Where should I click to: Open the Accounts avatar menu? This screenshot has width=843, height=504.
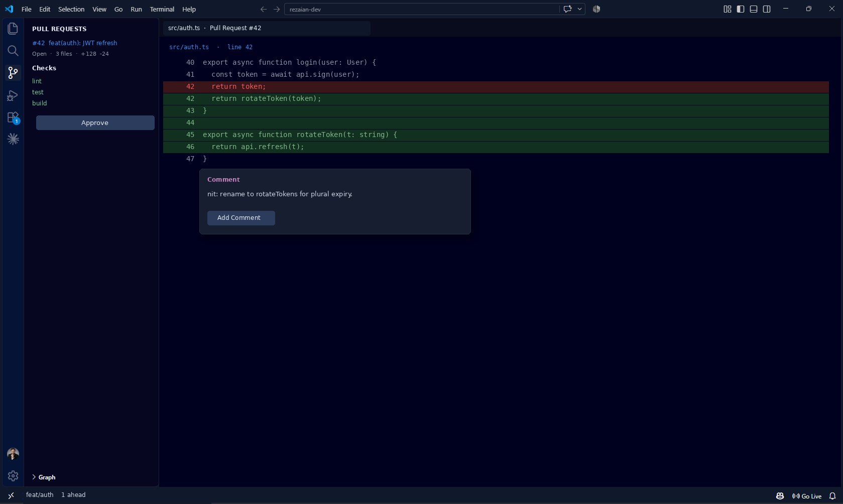pos(13,454)
